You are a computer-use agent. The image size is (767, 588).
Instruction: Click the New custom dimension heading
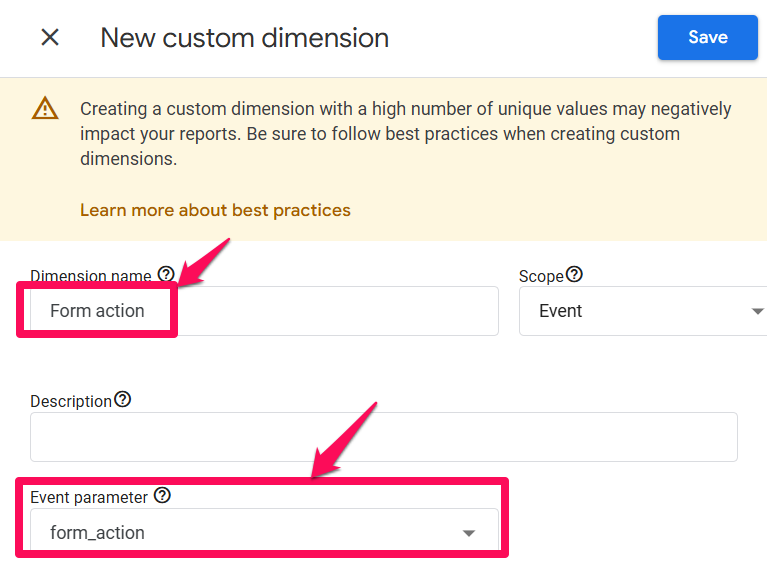[x=245, y=38]
